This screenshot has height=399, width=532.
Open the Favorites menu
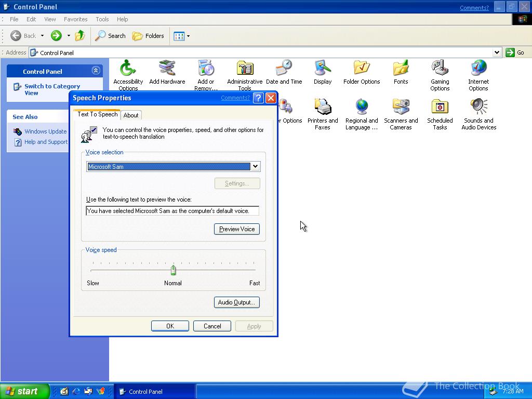tap(75, 19)
